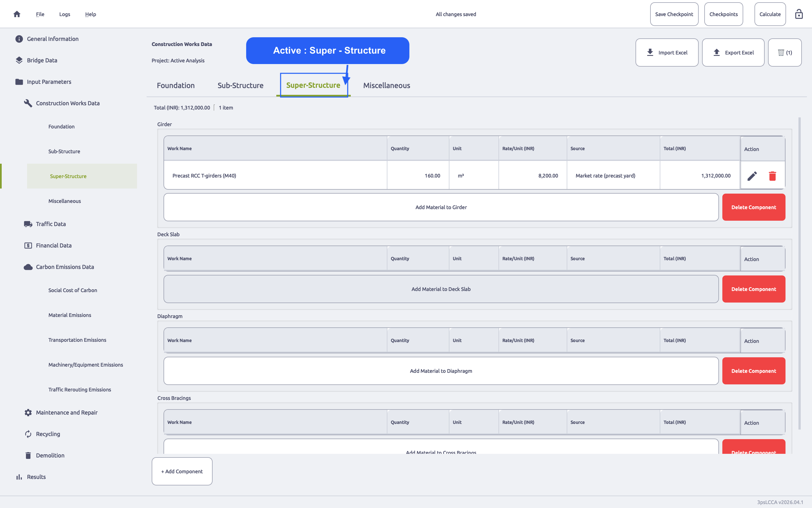Click the Export Excel upload icon
Image resolution: width=812 pixels, height=508 pixels.
pyautogui.click(x=717, y=52)
